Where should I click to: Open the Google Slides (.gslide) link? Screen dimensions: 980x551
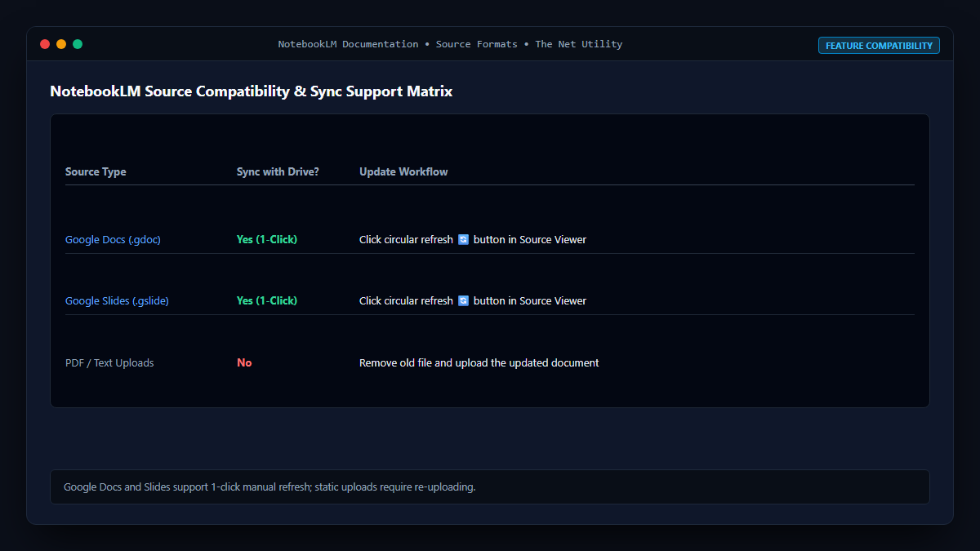117,301
